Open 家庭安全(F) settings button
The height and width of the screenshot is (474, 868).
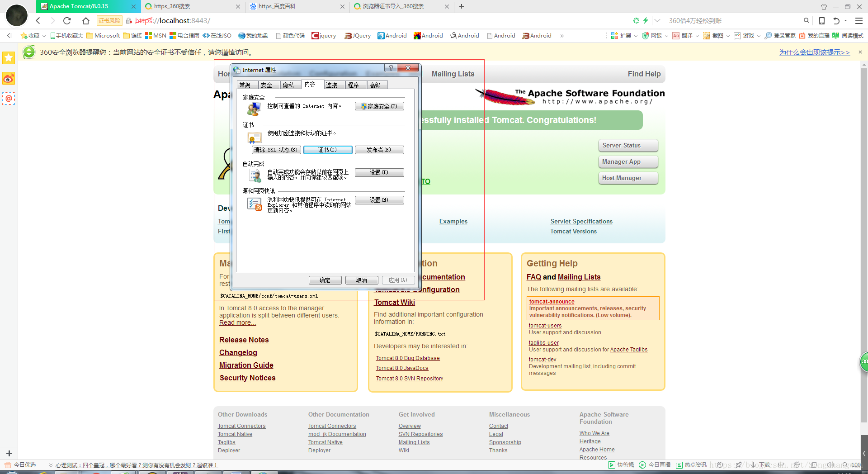point(379,106)
